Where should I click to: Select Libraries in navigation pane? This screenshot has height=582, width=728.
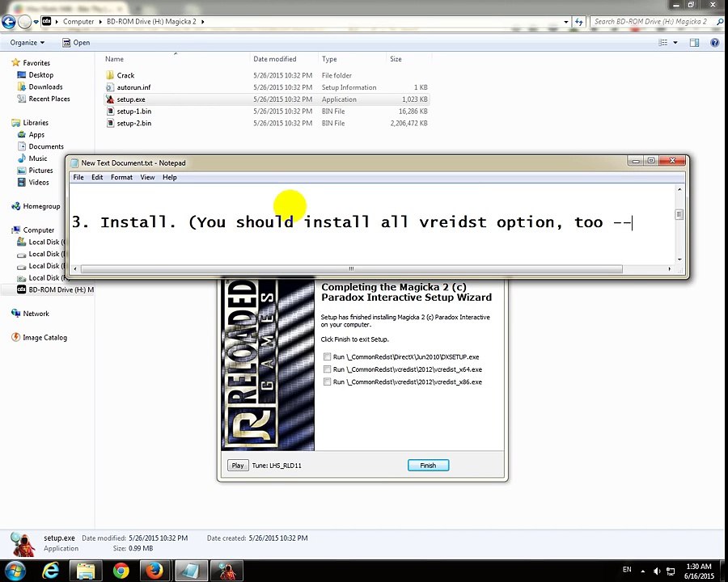point(36,123)
